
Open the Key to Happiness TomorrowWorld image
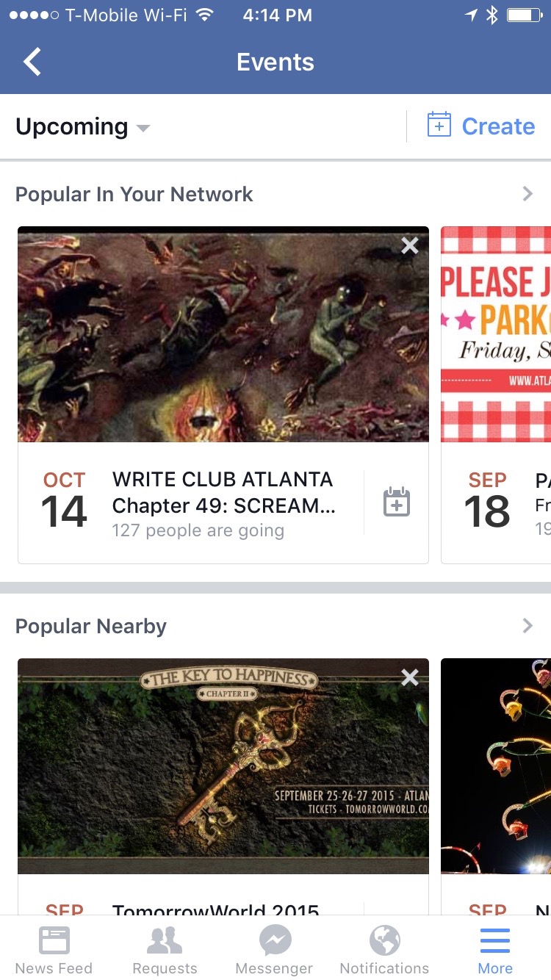(x=223, y=765)
